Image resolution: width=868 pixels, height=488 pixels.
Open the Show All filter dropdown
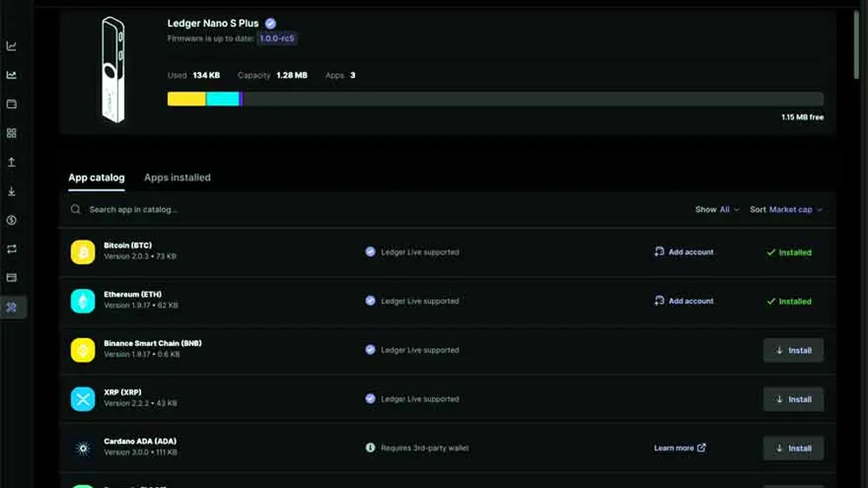(717, 210)
